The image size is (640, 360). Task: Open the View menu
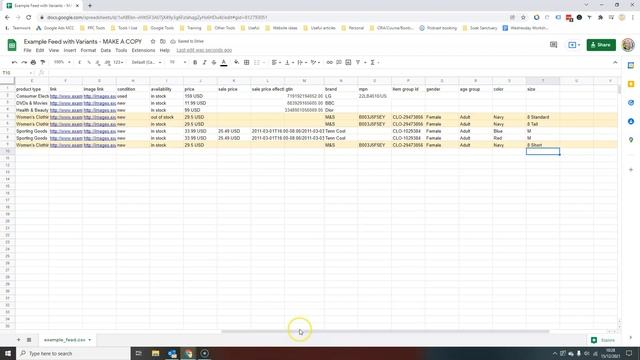point(54,50)
